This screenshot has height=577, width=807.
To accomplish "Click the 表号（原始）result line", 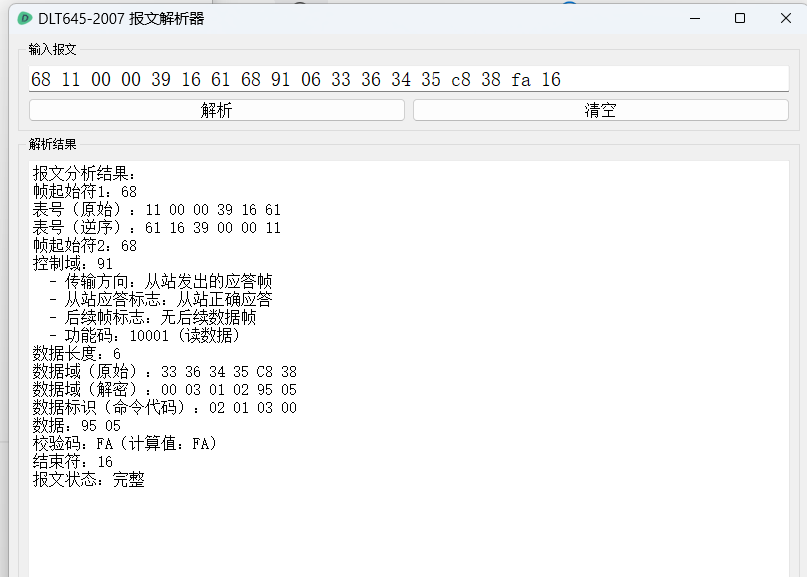I will (157, 210).
